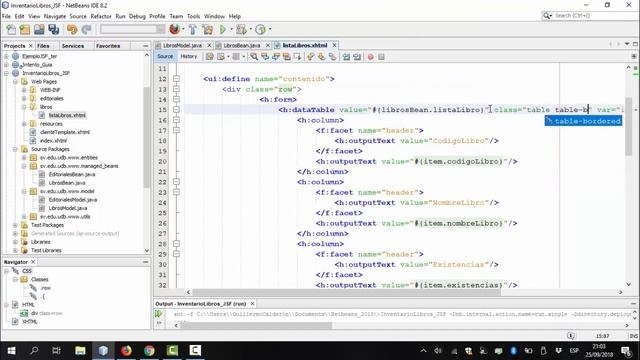Toggle the code fold on line 12
The height and width of the screenshot is (360, 640).
pyautogui.click(x=176, y=79)
